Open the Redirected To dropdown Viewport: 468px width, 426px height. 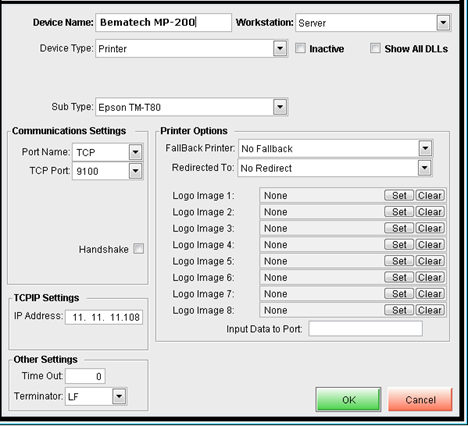click(x=335, y=168)
